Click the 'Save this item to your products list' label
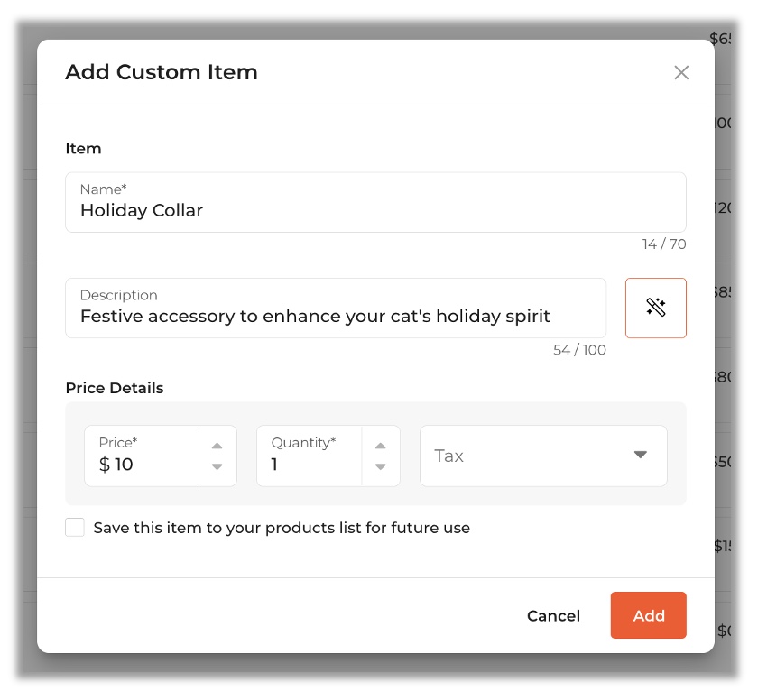 282,528
